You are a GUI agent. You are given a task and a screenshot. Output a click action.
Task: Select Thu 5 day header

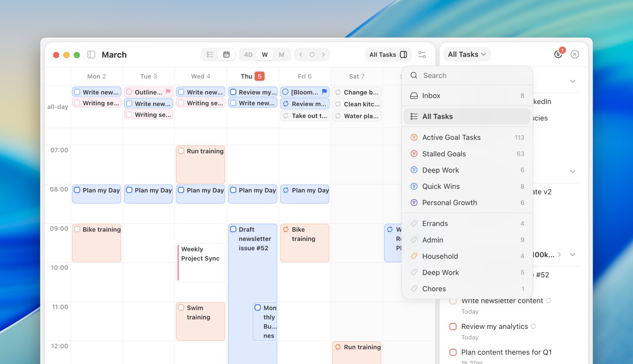point(253,76)
